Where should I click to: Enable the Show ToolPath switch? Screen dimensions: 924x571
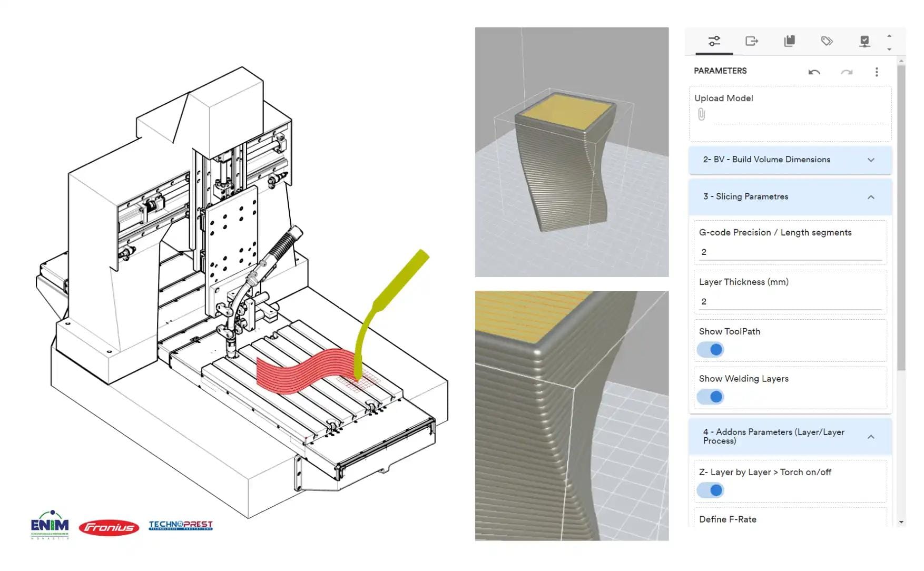710,349
